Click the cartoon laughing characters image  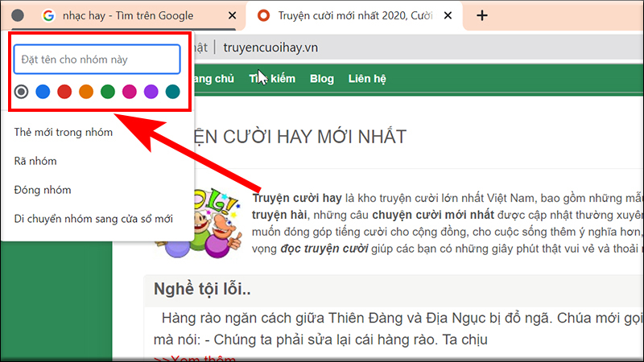(x=199, y=223)
